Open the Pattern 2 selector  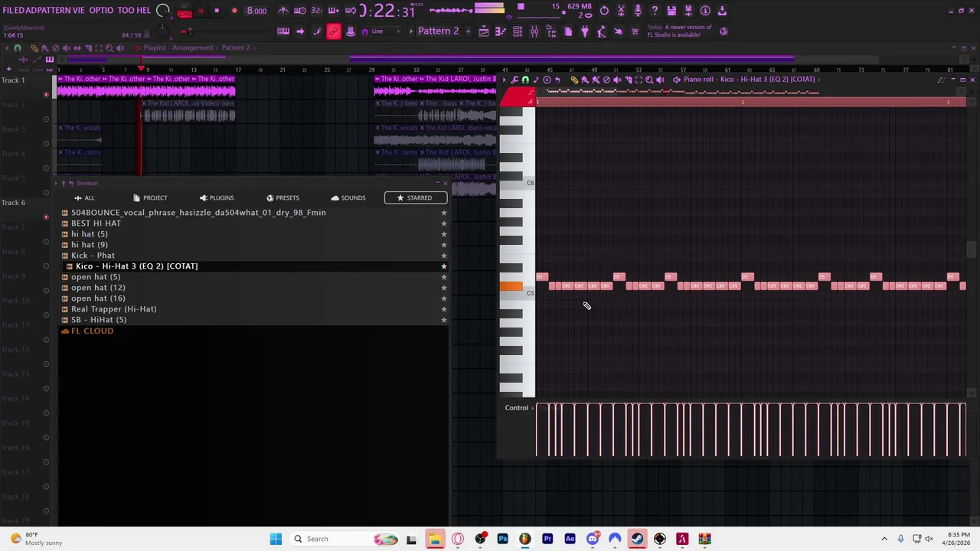(438, 31)
